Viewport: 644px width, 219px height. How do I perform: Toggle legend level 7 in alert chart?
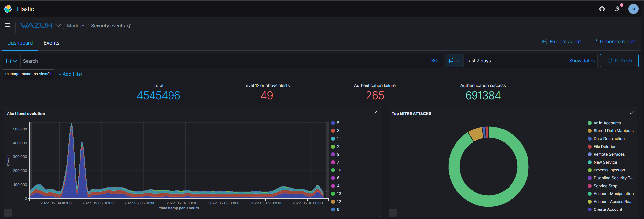(x=335, y=162)
